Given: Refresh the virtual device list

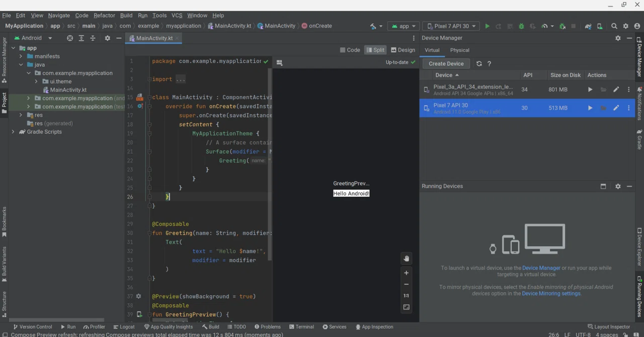Looking at the screenshot, I should click(x=479, y=64).
